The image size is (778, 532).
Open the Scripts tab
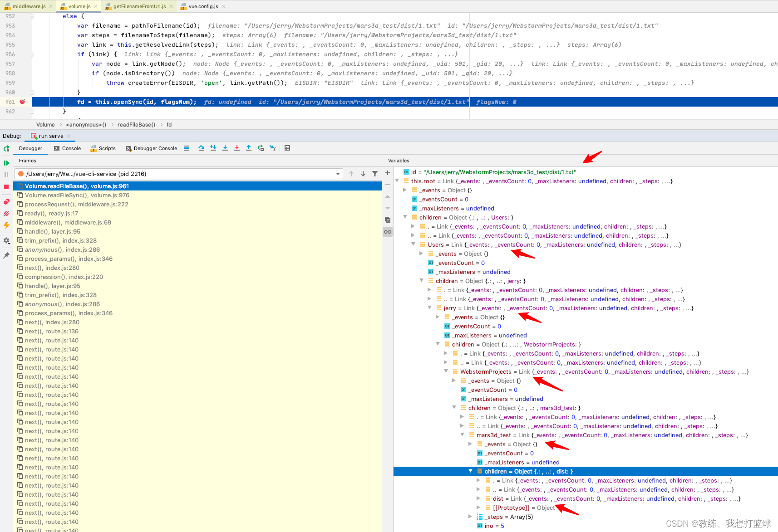103,148
